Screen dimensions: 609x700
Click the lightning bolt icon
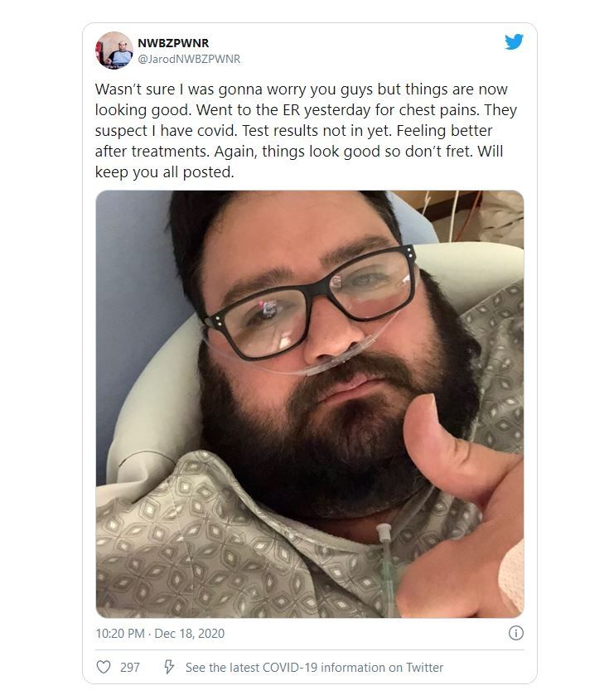169,667
